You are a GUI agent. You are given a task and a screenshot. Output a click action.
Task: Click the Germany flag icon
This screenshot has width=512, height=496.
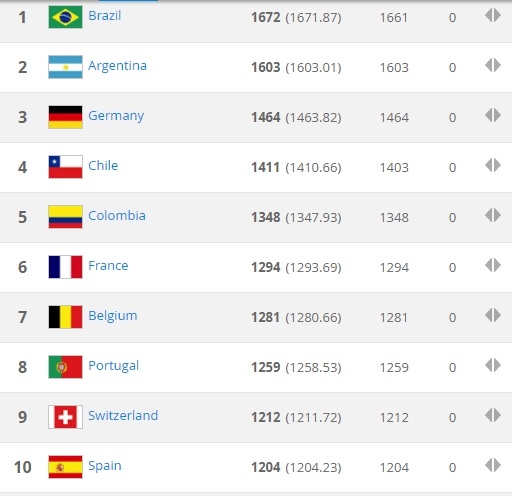point(65,117)
